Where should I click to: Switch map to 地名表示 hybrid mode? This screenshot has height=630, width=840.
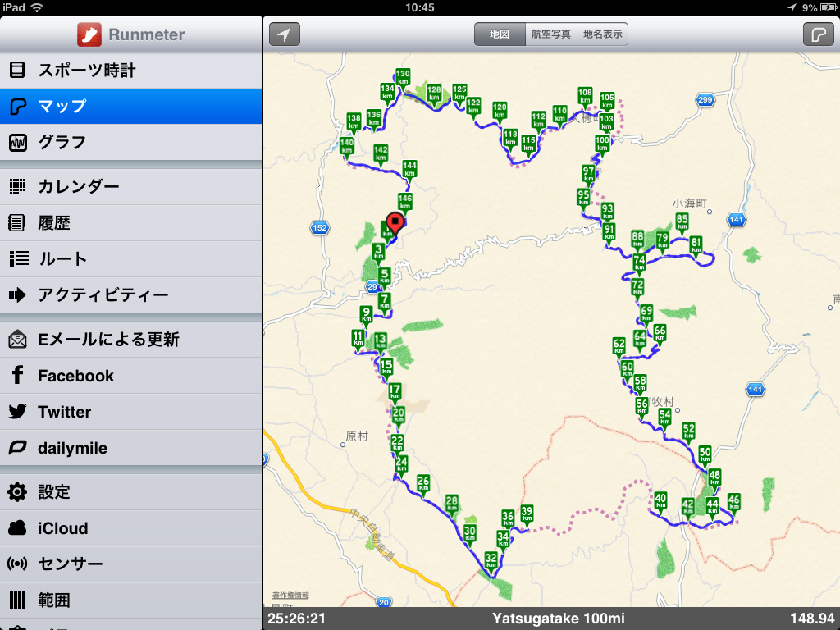[603, 34]
